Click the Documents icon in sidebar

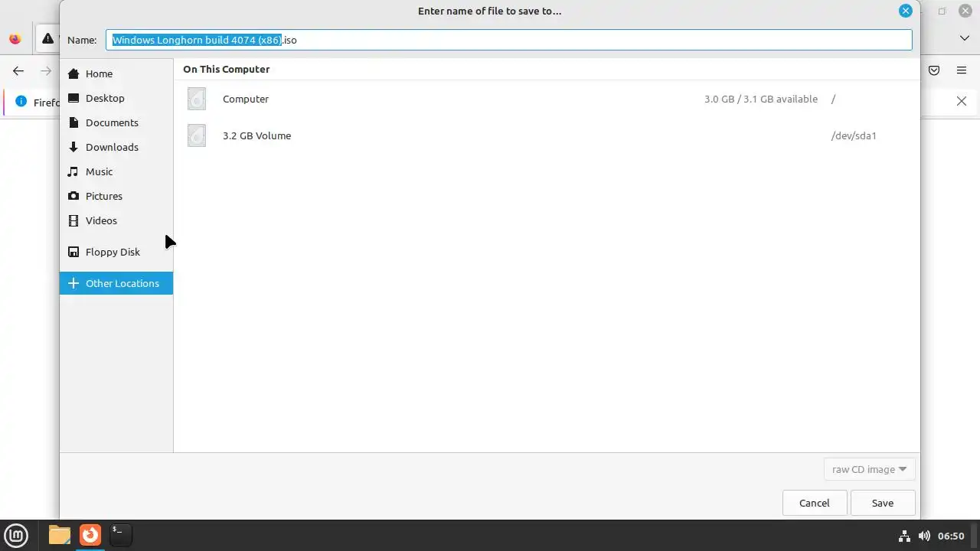[73, 122]
